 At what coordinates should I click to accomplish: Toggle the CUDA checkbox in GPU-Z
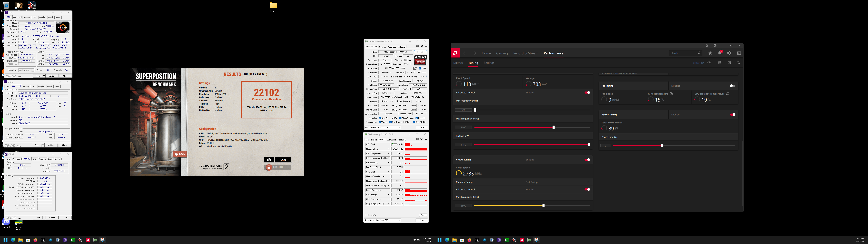click(x=391, y=118)
